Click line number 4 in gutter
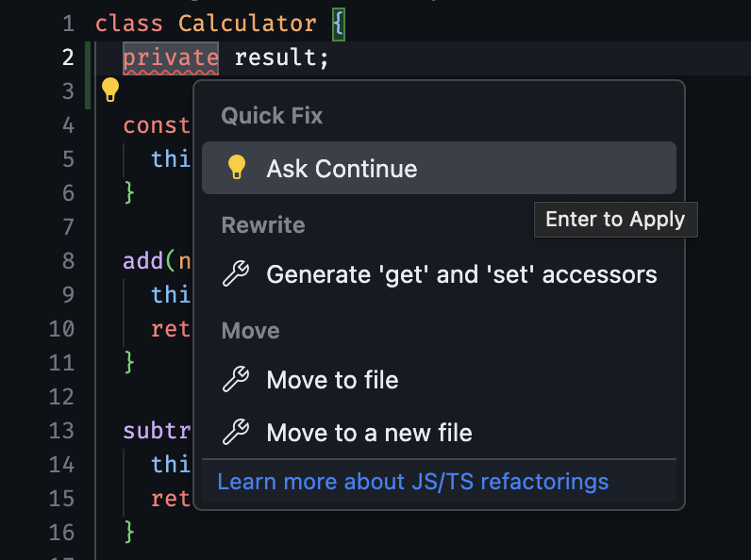Screen dimensions: 751x560 pos(66,124)
